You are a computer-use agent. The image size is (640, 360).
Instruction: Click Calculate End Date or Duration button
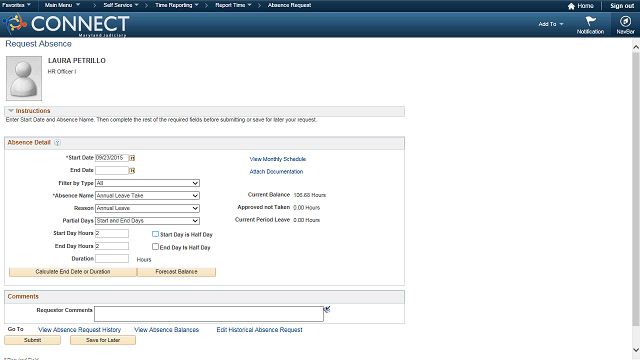(x=73, y=272)
